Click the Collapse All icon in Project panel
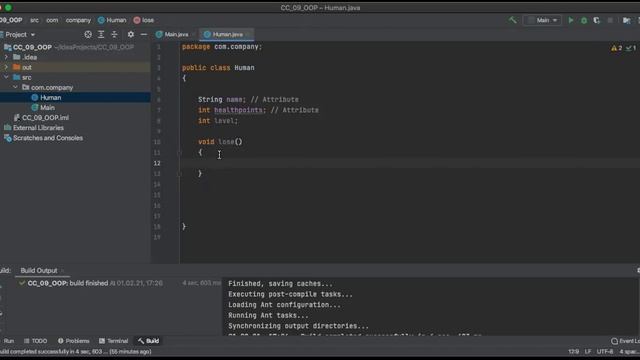 coord(114,35)
